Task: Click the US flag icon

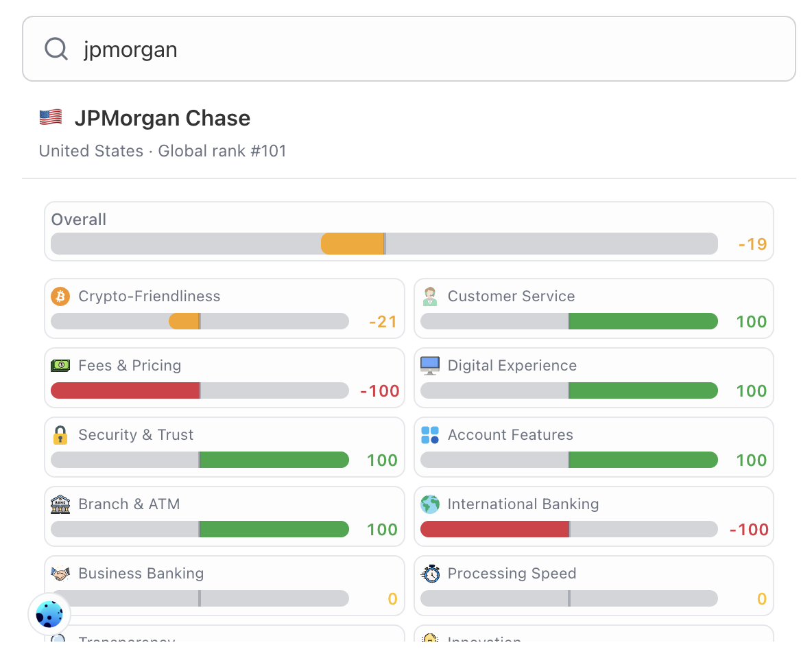Action: [x=51, y=117]
